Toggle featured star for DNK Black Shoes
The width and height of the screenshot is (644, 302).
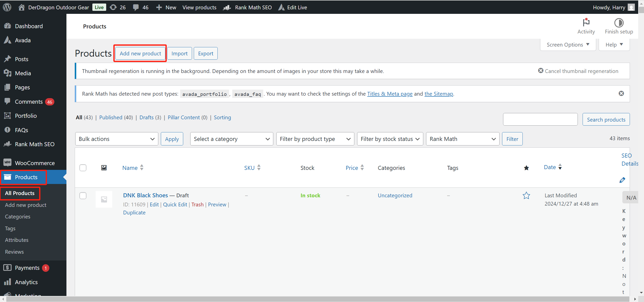pyautogui.click(x=526, y=196)
